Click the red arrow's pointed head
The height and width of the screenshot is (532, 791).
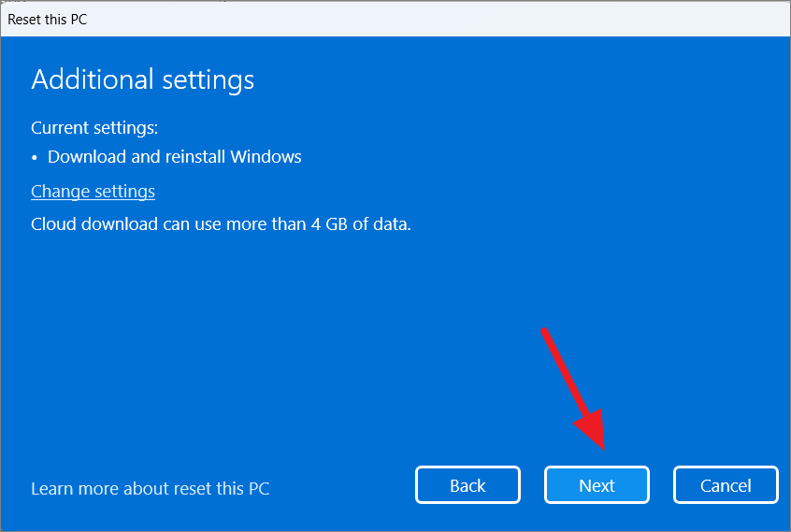pyautogui.click(x=593, y=428)
